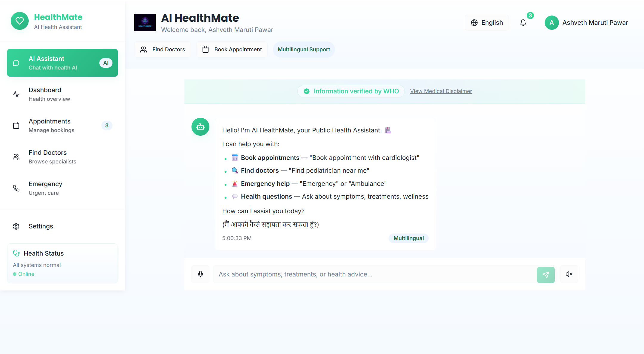Open the notifications bell icon
The image size is (644, 354).
(x=523, y=23)
